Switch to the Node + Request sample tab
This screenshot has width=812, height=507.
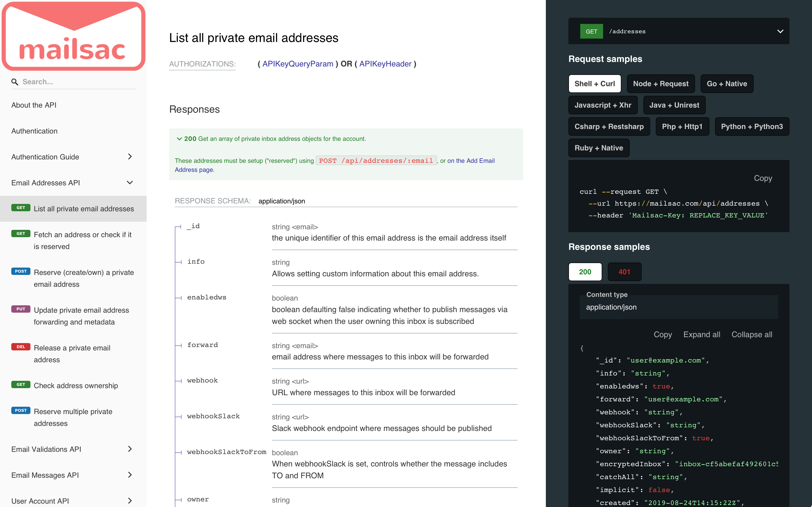coord(660,83)
